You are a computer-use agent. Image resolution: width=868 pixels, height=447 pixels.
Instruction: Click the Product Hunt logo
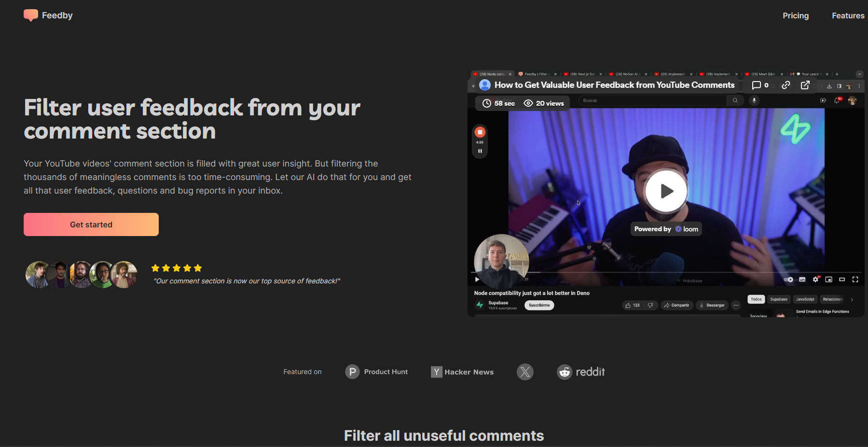point(376,372)
